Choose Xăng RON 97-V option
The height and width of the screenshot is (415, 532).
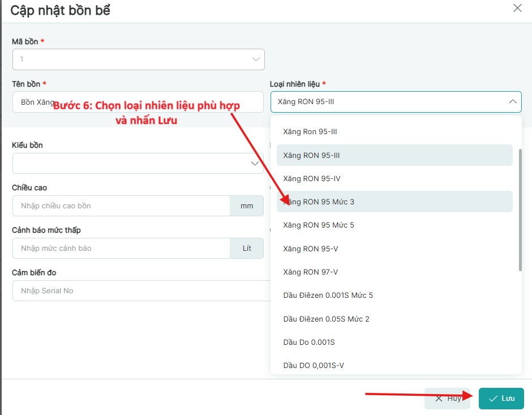tap(311, 272)
